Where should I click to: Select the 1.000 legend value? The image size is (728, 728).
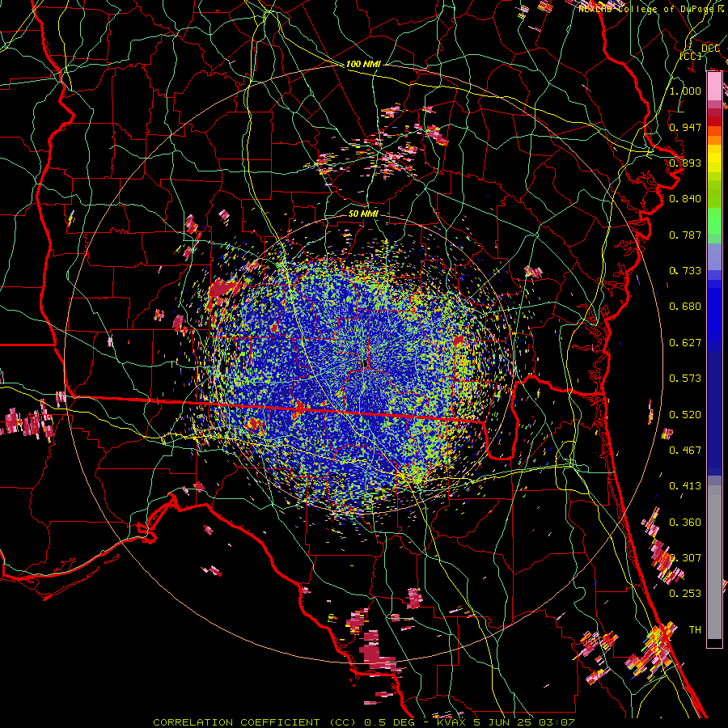(x=685, y=91)
